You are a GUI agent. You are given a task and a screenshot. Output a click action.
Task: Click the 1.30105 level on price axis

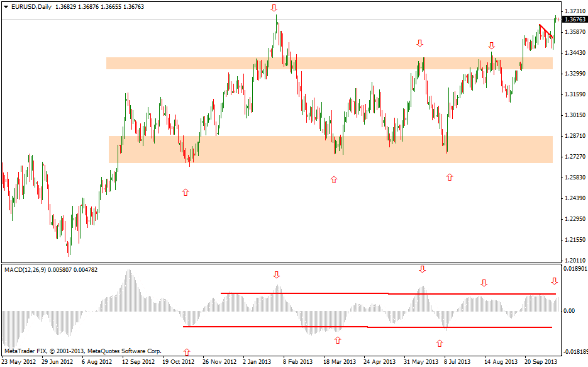pos(575,115)
